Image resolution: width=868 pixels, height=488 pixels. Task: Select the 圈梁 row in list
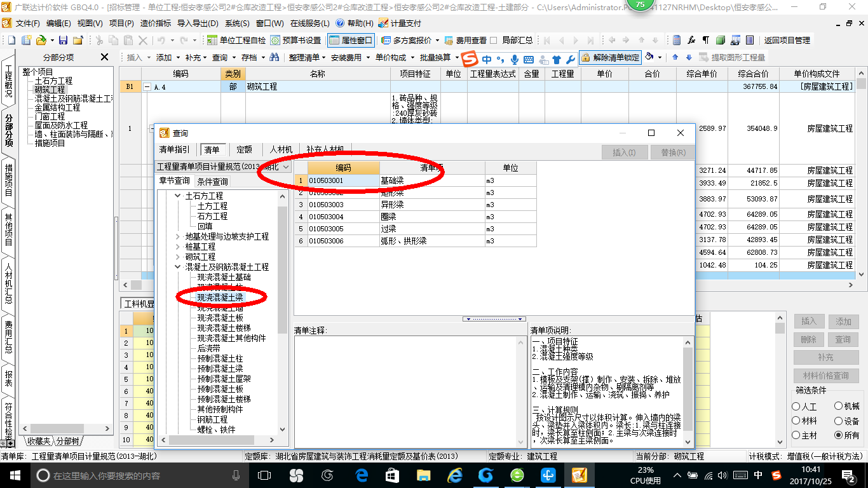click(x=416, y=217)
